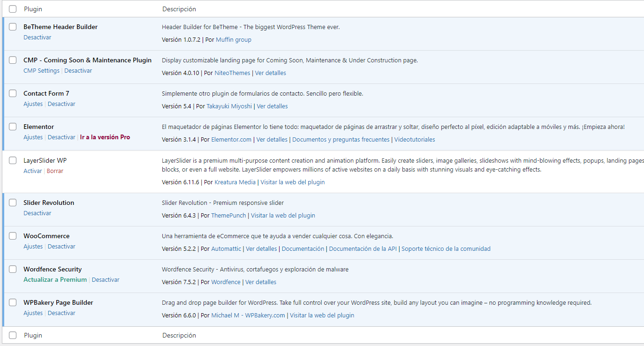Deactivate Slider Revolution
The image size is (644, 346).
pyautogui.click(x=38, y=213)
